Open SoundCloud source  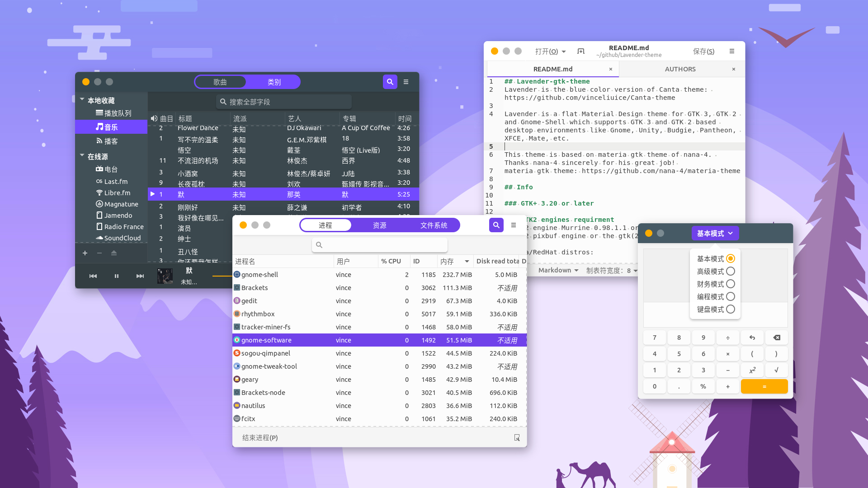coord(111,238)
